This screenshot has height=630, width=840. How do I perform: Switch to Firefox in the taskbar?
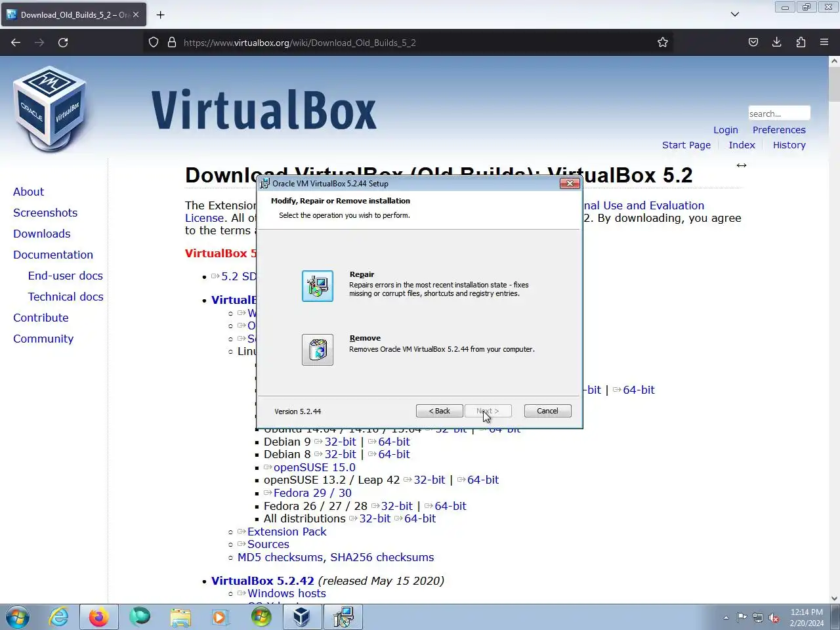tap(99, 617)
